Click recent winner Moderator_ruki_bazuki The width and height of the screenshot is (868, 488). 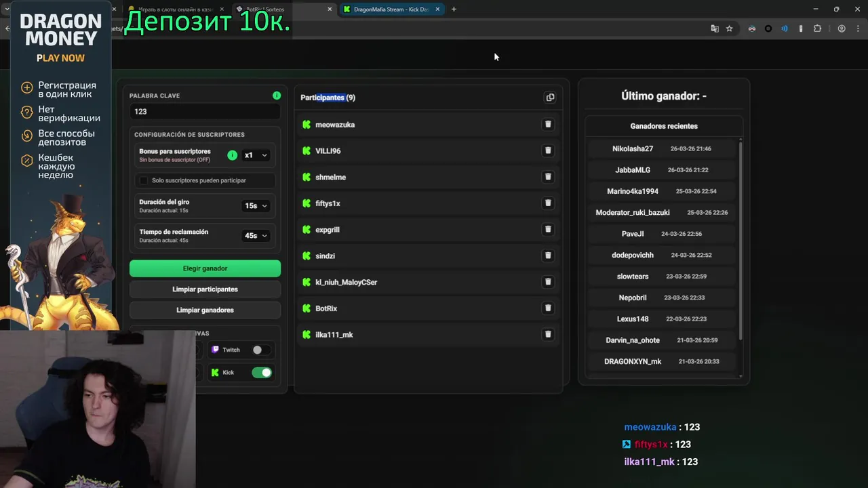tap(633, 213)
